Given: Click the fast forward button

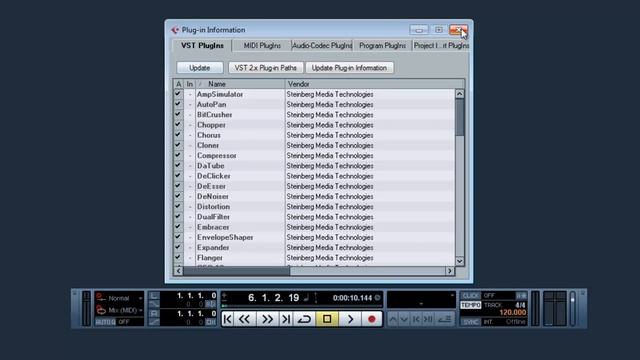Looking at the screenshot, I should pyautogui.click(x=267, y=319).
